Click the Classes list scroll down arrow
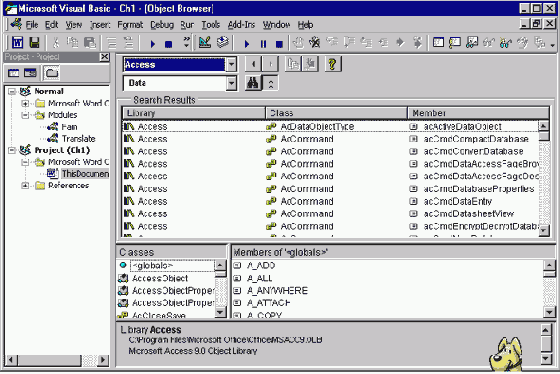The image size is (560, 374). point(220,312)
